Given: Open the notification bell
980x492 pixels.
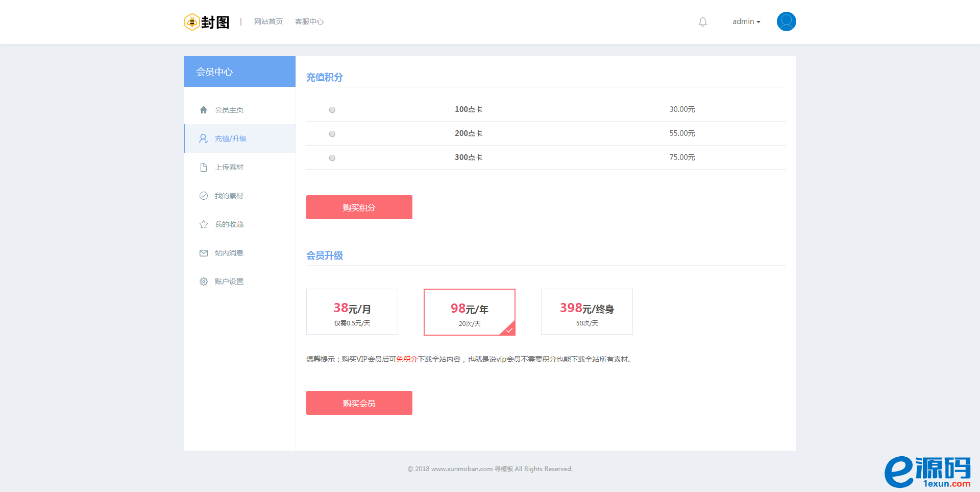Looking at the screenshot, I should click(x=703, y=22).
